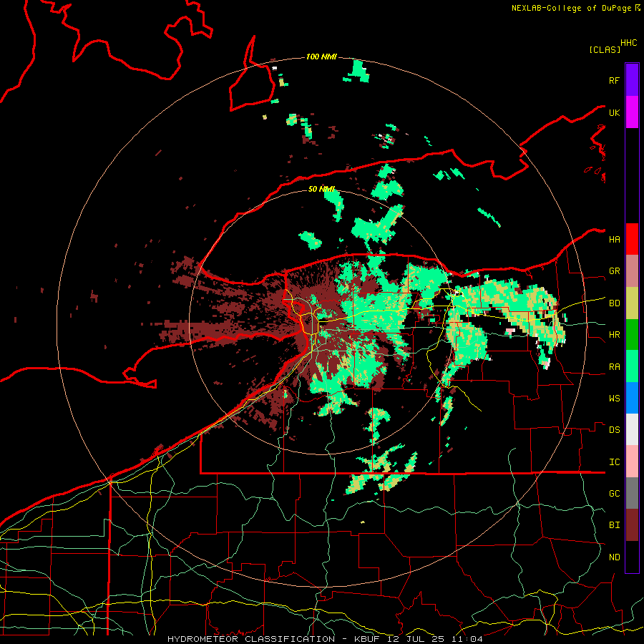Image resolution: width=644 pixels, height=644 pixels.
Task: Click the Hydrometeor Classification KBUF timestamp caption
Action: (x=325, y=639)
